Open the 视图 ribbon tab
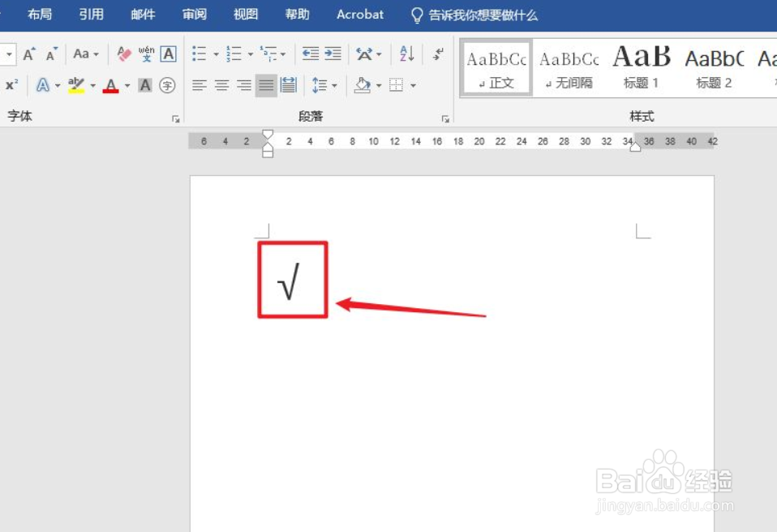777x532 pixels. point(246,15)
